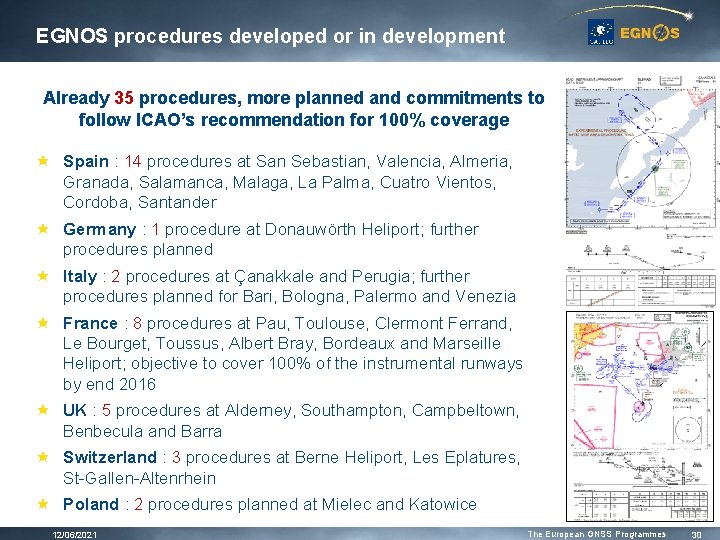Click the text 'by end 2016'

pyautogui.click(x=110, y=384)
